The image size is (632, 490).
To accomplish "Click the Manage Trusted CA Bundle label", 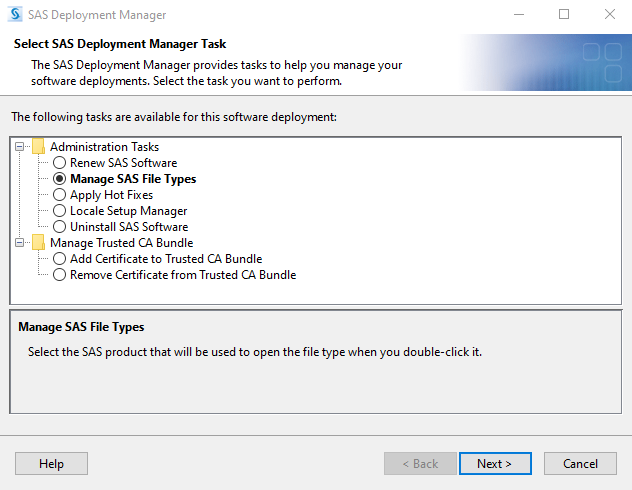I will click(121, 243).
